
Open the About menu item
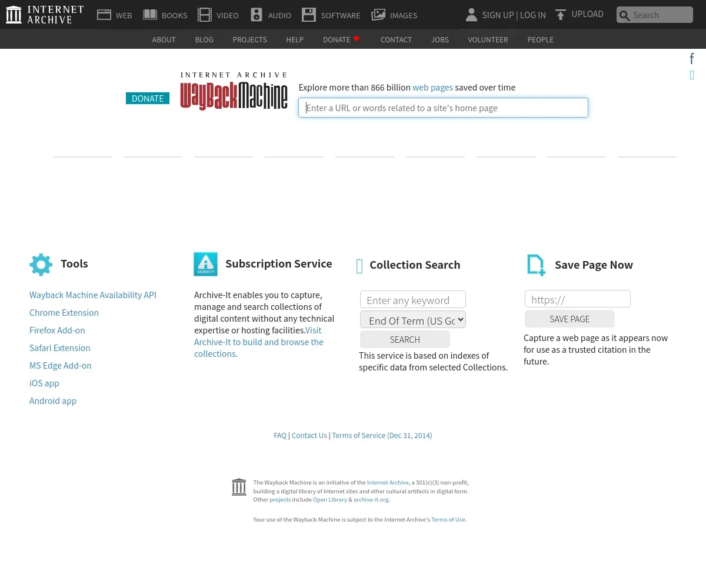[164, 39]
